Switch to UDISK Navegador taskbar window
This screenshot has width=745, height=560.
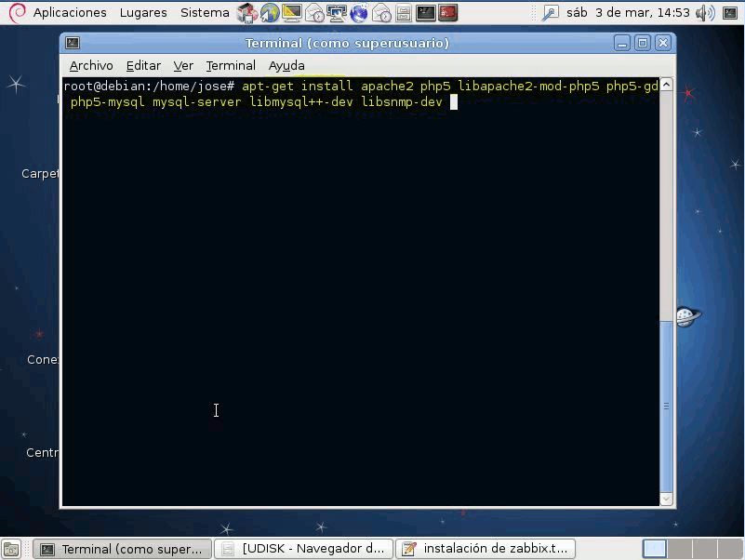pyautogui.click(x=304, y=549)
